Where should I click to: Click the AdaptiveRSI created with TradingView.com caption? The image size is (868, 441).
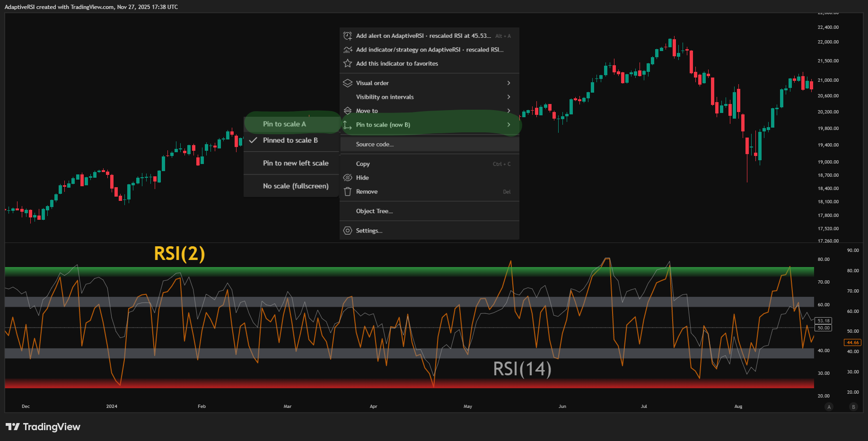coord(91,7)
